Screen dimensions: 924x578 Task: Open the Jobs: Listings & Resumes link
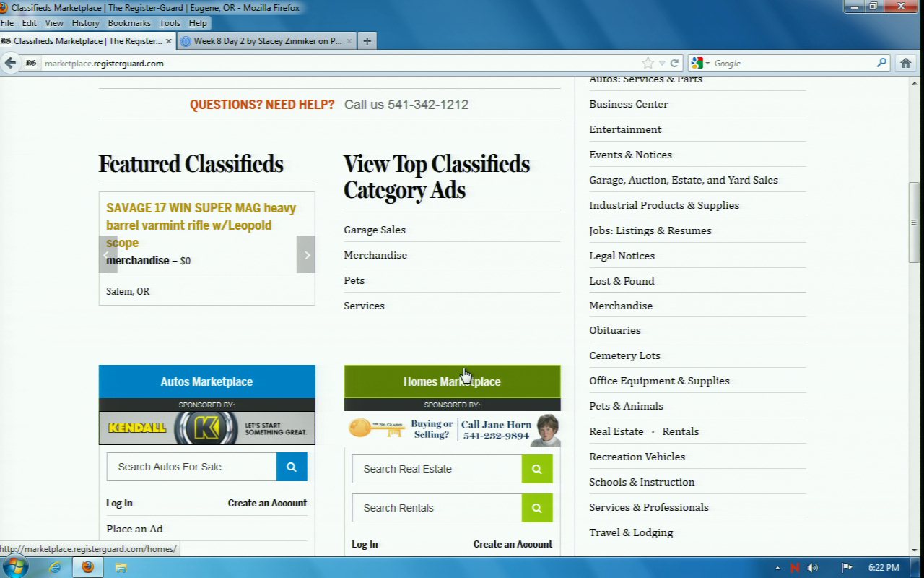650,230
